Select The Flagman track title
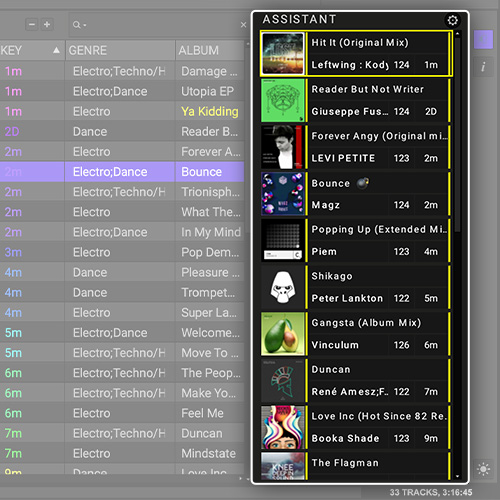The width and height of the screenshot is (500, 500). (x=345, y=463)
